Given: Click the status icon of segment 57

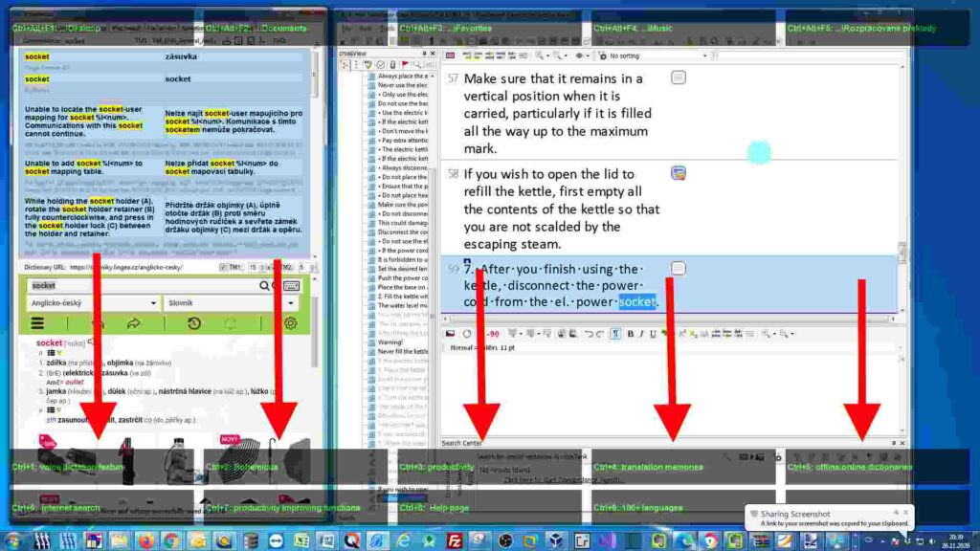Looking at the screenshot, I should [679, 77].
